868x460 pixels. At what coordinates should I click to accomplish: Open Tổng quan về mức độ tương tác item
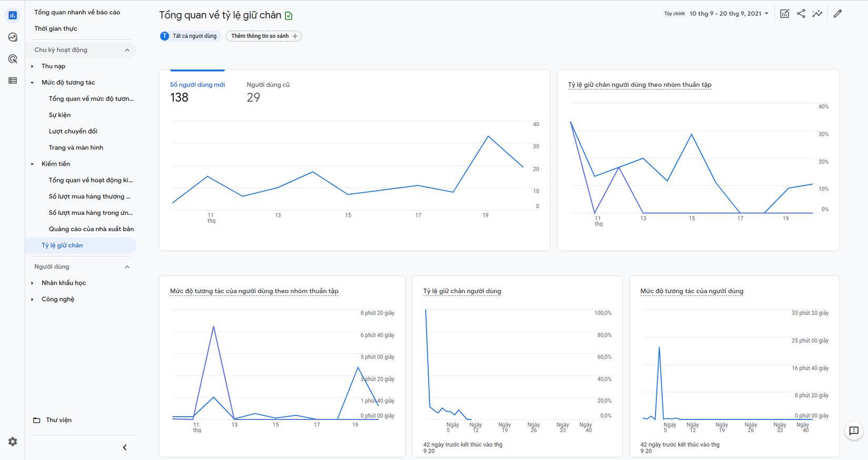(91, 98)
